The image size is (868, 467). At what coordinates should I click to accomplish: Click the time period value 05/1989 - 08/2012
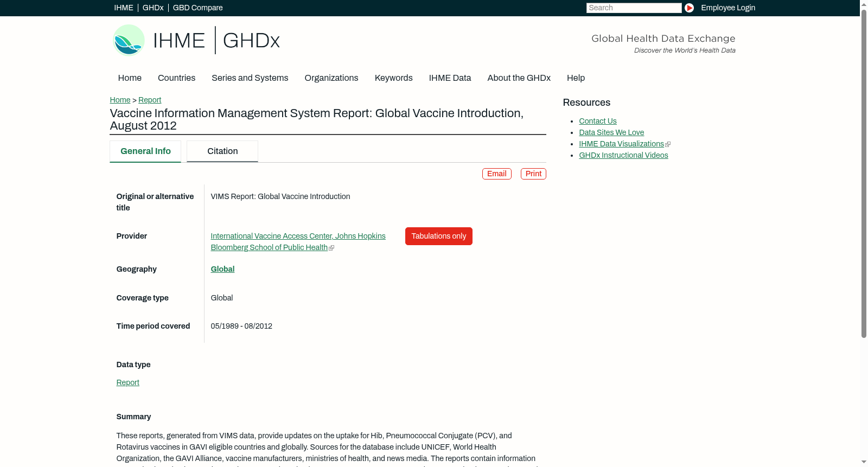[x=241, y=326]
